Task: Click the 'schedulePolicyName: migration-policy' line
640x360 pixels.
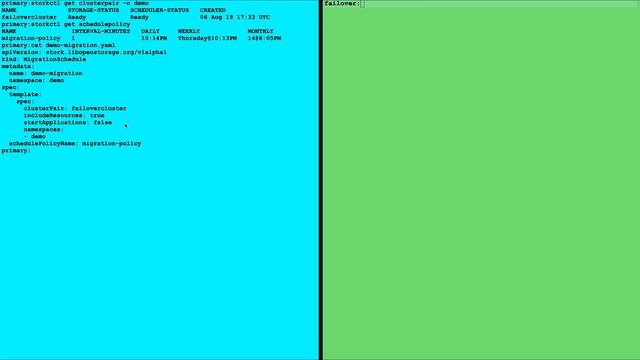Action: 75,143
